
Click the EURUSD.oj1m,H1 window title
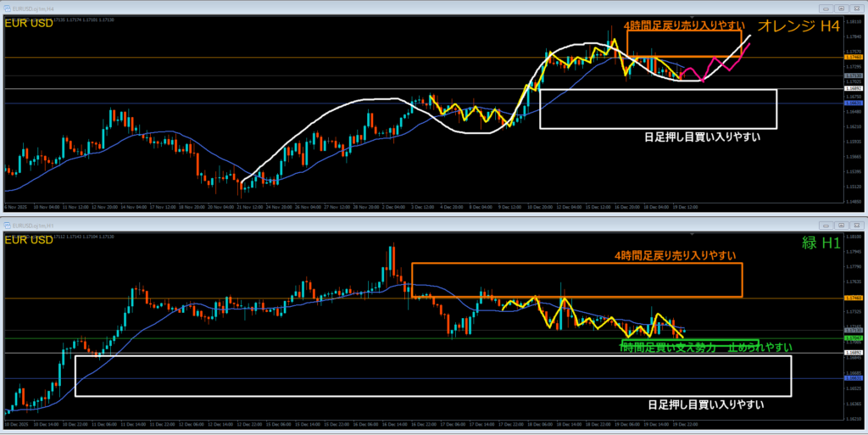[x=33, y=226]
